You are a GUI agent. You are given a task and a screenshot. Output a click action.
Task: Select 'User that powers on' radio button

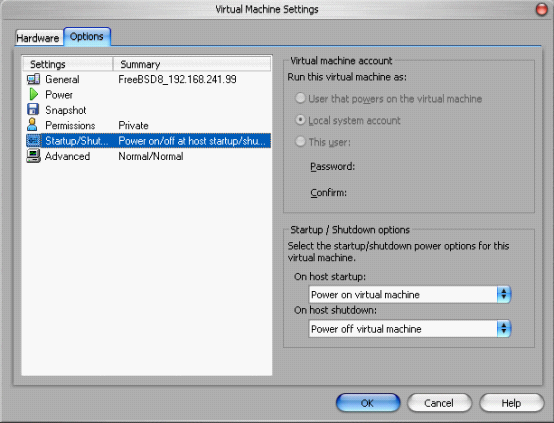[x=300, y=98]
